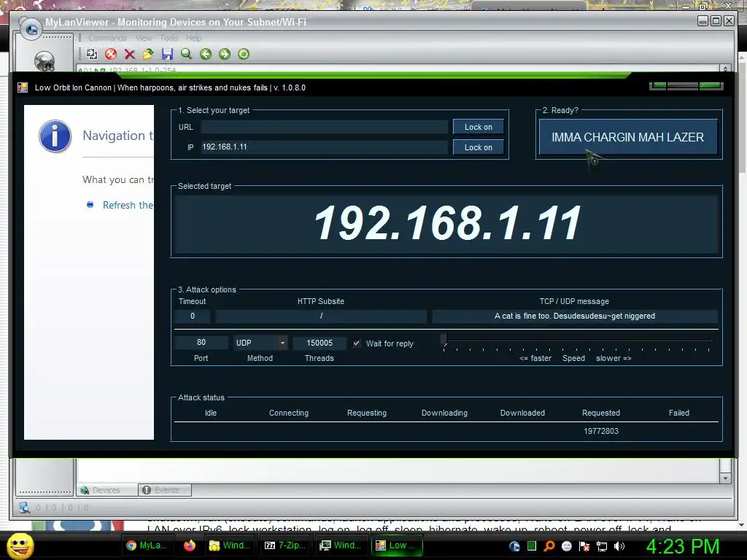Click the Navigation heading text

(117, 136)
